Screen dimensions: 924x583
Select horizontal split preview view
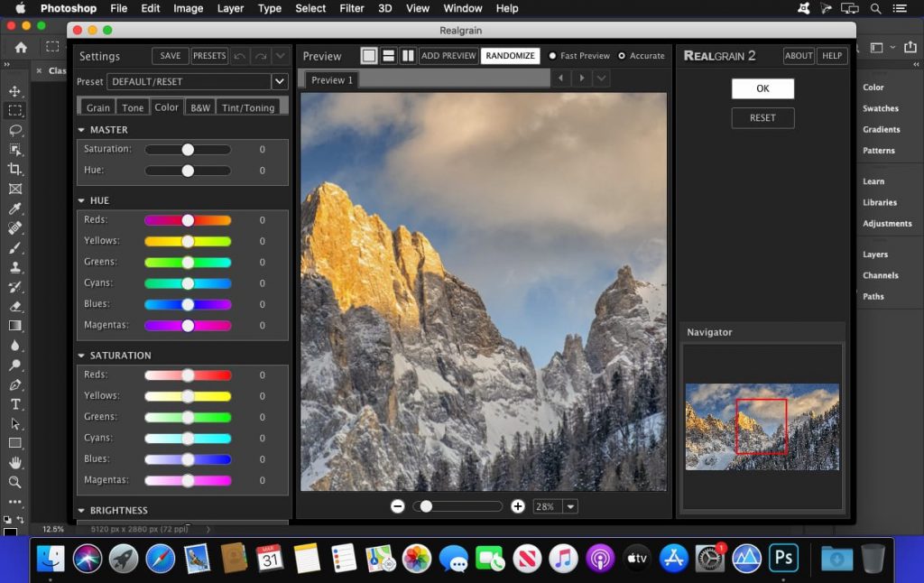[x=389, y=55]
